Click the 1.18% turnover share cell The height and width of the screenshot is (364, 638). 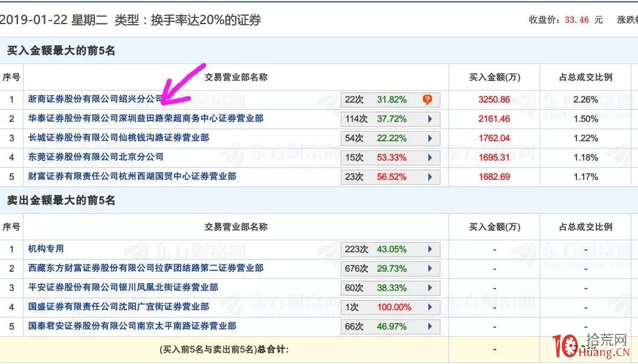(585, 158)
